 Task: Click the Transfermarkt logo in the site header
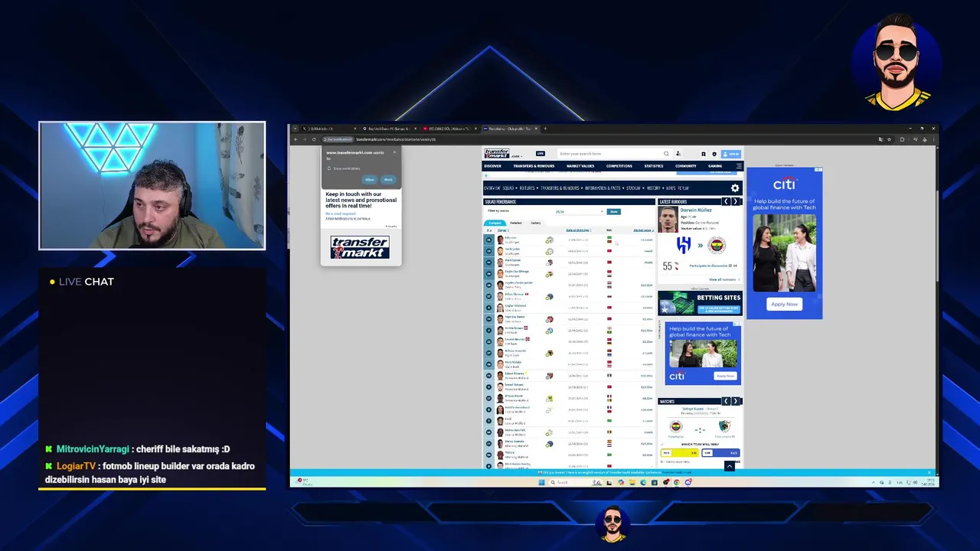tap(497, 154)
